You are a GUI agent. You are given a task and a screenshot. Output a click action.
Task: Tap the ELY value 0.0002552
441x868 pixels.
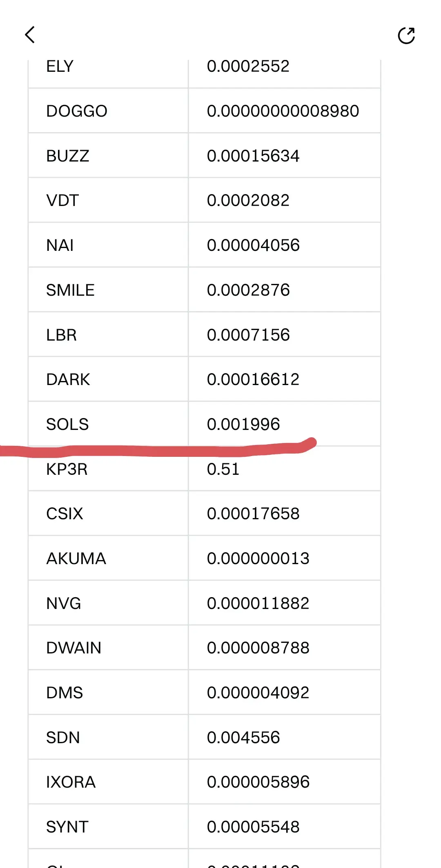point(248,66)
